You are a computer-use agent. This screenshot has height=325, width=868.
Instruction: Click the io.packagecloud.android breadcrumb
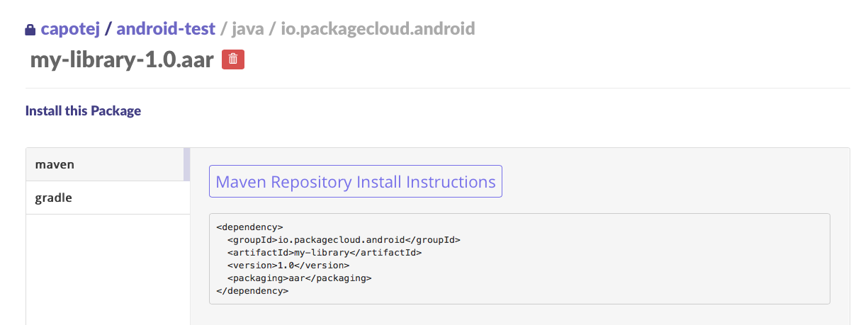tap(378, 29)
